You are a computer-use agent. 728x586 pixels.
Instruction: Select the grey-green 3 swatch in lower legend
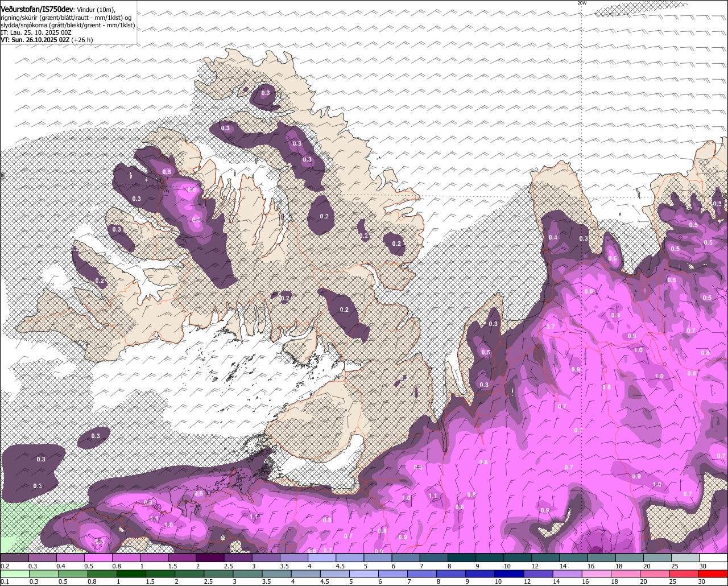tap(247, 573)
